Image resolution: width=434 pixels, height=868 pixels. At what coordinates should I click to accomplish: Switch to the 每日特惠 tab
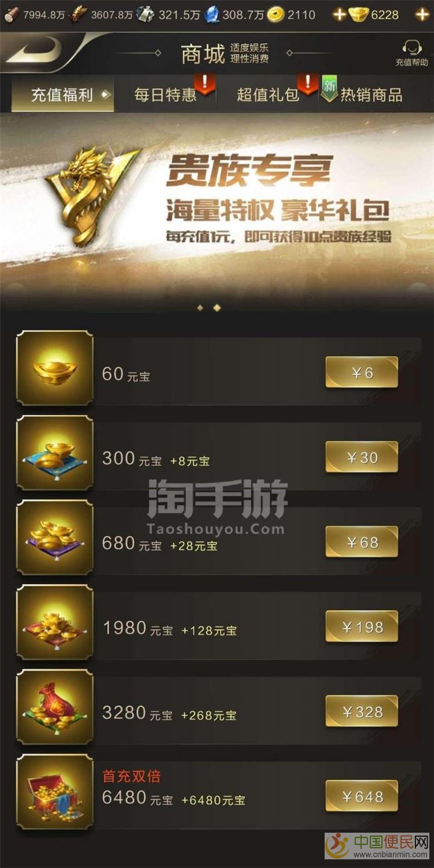165,95
